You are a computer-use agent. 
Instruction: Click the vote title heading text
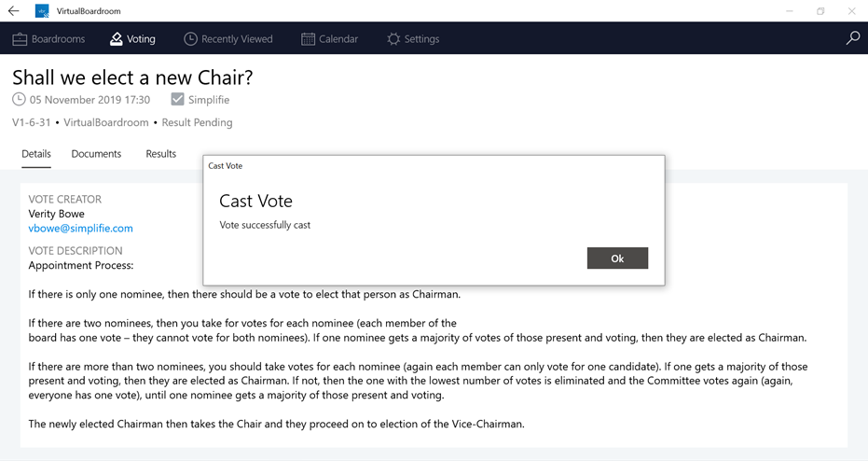point(132,77)
